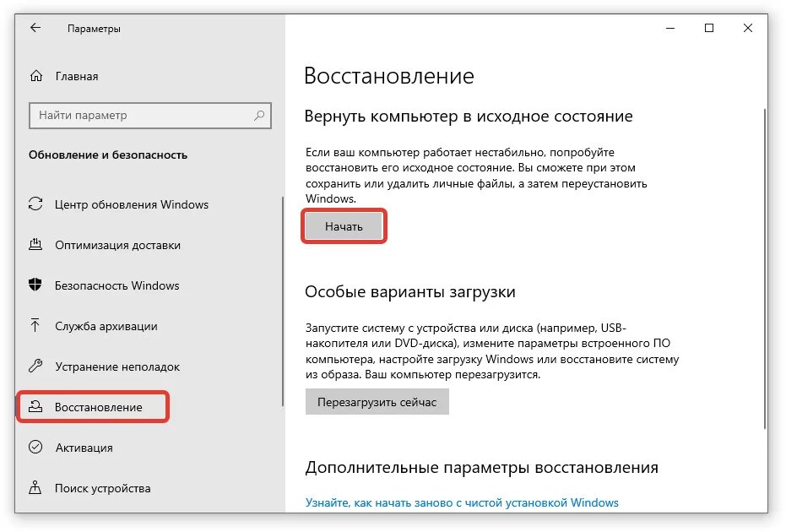The height and width of the screenshot is (532, 786).
Task: Maximize the Параметры window
Action: (x=709, y=28)
